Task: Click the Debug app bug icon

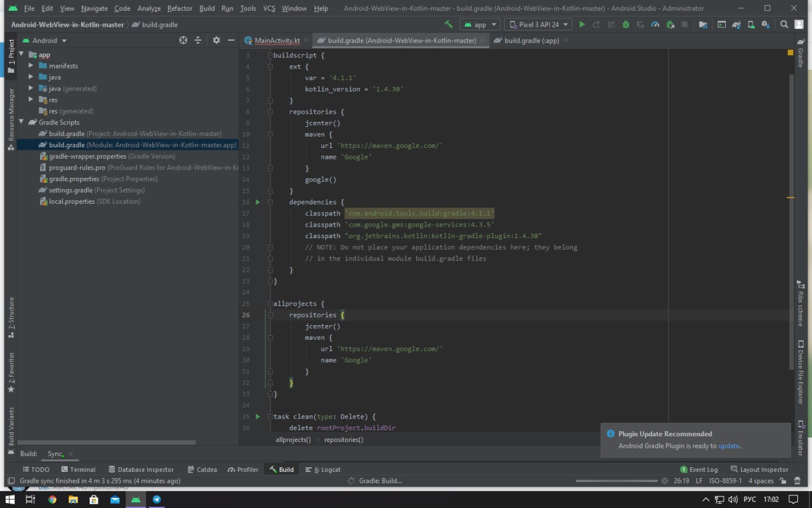Action: 625,25
